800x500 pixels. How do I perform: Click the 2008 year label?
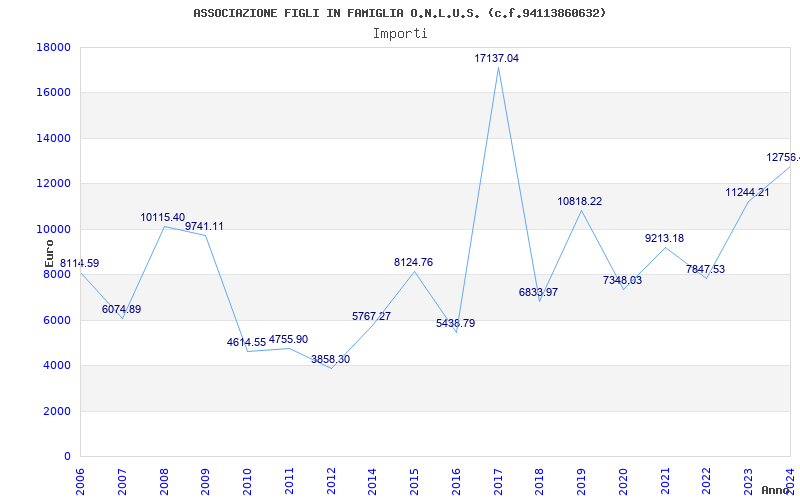164,481
